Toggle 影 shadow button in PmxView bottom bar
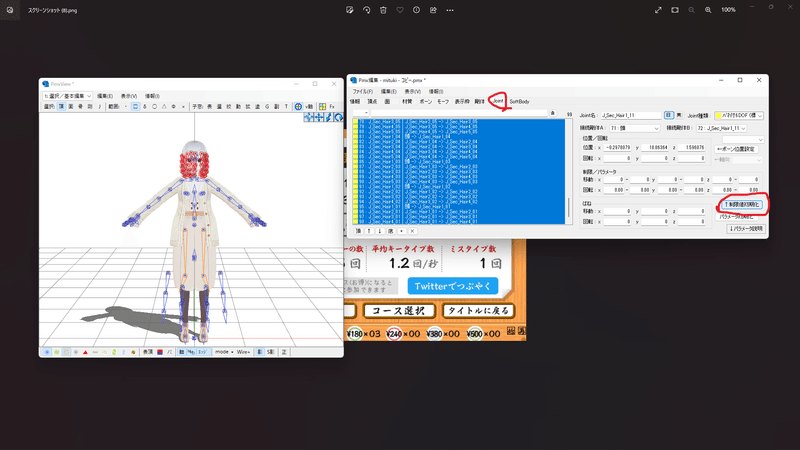The image size is (800, 450). pyautogui.click(x=260, y=352)
